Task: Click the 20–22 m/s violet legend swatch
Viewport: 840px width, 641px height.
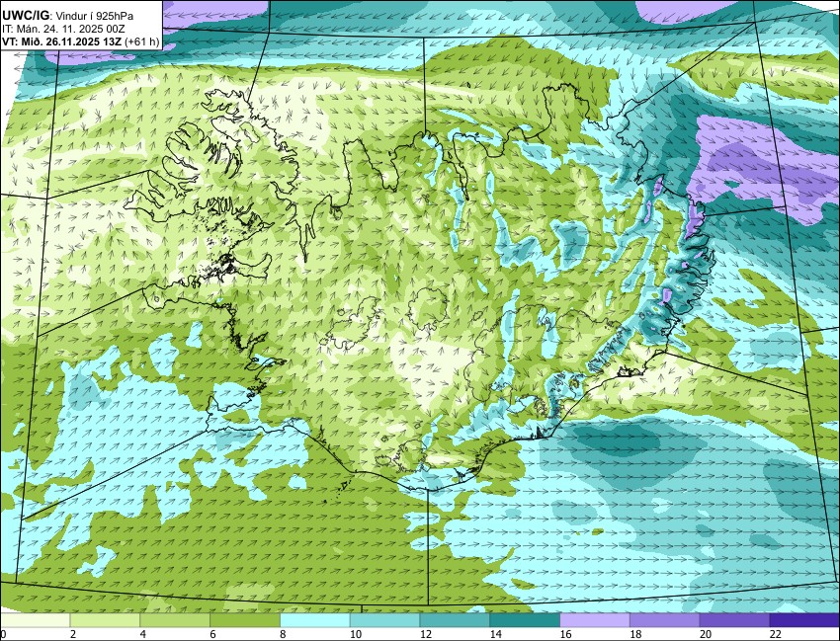Action: point(735,620)
